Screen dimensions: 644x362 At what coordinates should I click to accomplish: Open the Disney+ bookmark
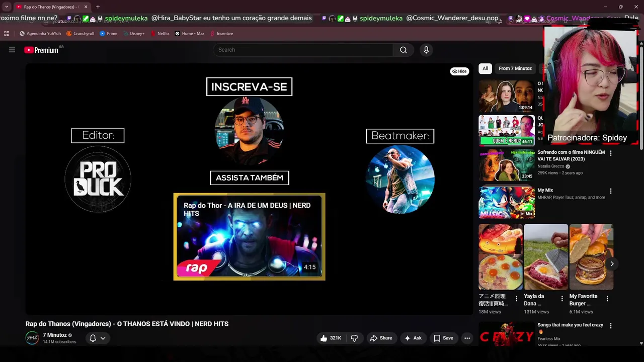(x=133, y=34)
